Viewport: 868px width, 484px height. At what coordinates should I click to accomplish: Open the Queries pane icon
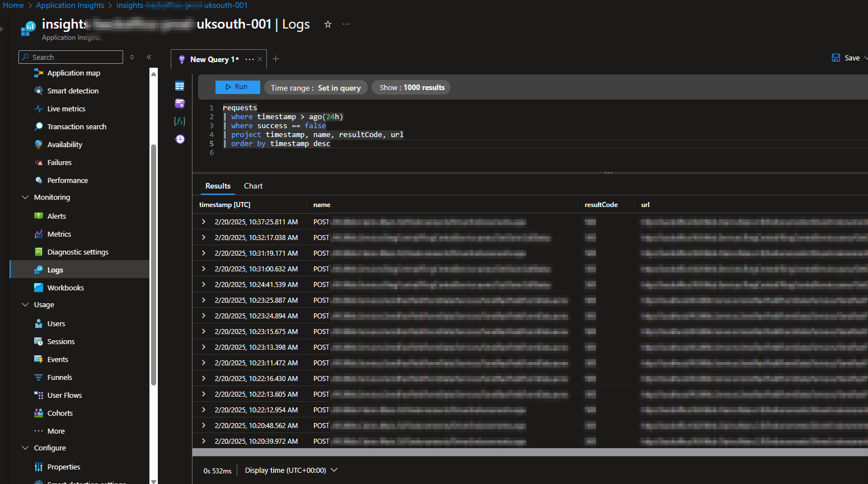[180, 104]
